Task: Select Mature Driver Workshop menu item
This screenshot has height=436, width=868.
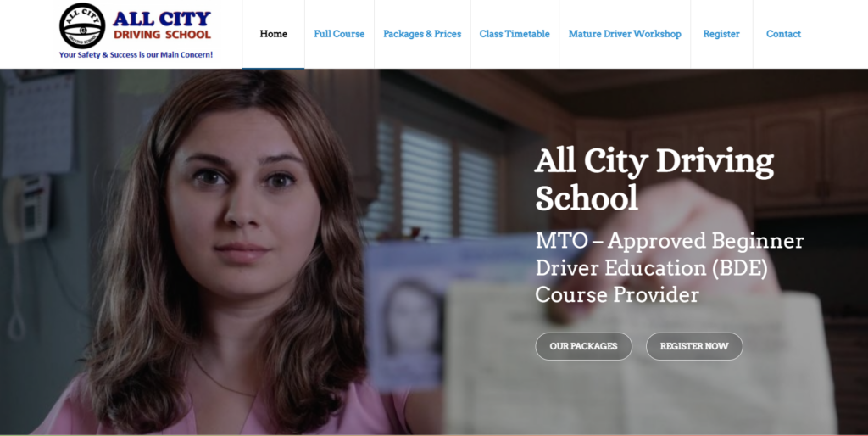Action: pos(625,34)
